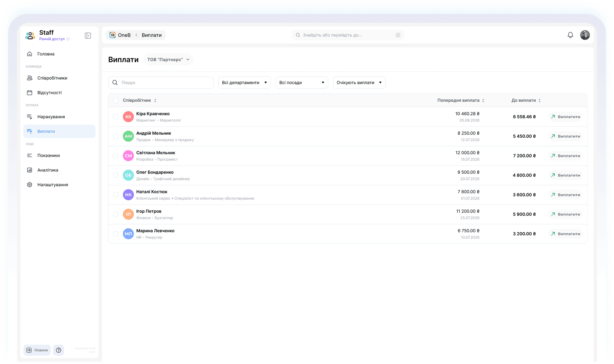Sort by Співробітник column arrows
The image size is (614, 364).
click(x=155, y=100)
